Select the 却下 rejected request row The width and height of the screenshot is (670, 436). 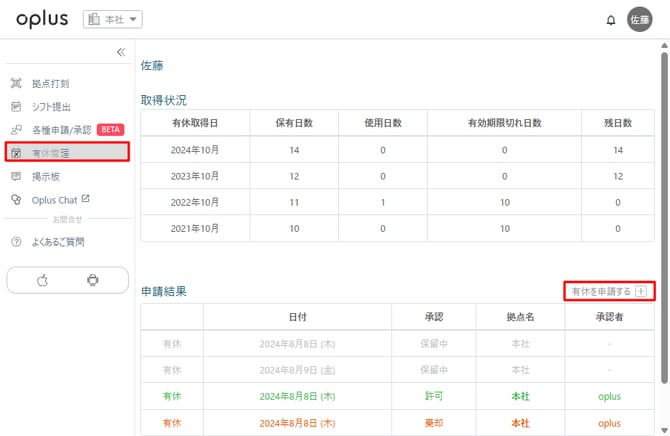tap(400, 423)
